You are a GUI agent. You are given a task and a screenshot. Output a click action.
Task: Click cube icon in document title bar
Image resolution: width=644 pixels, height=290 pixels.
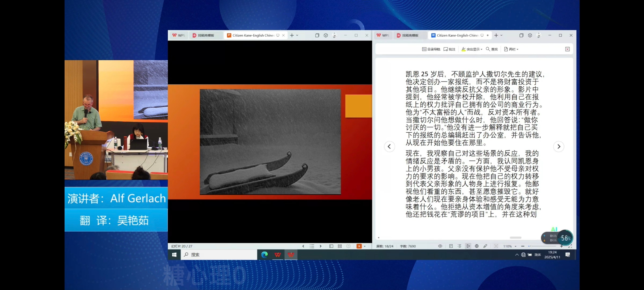pos(530,35)
